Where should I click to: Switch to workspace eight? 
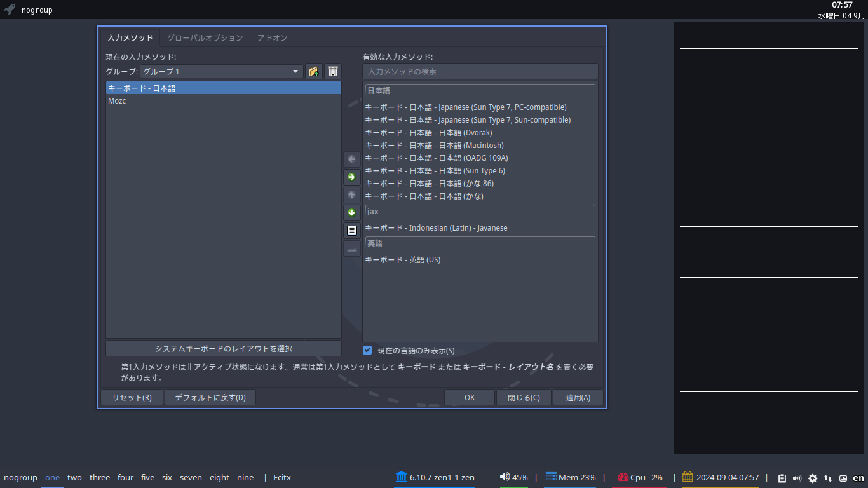[219, 477]
